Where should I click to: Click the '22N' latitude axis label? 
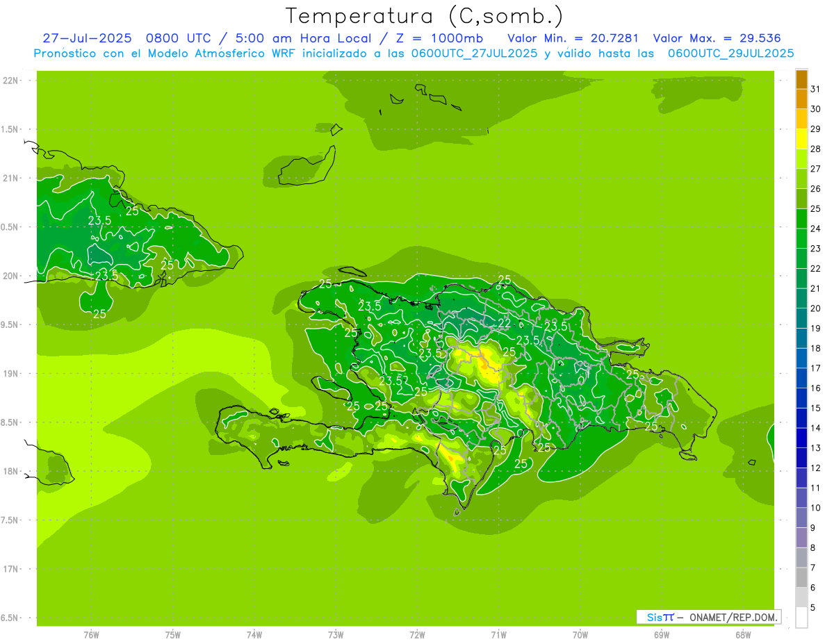pos(10,81)
